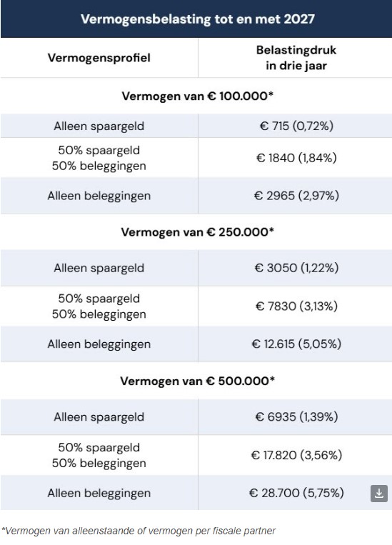
Task: Select the € 2965 (2,97%) cell
Action: 296,196
